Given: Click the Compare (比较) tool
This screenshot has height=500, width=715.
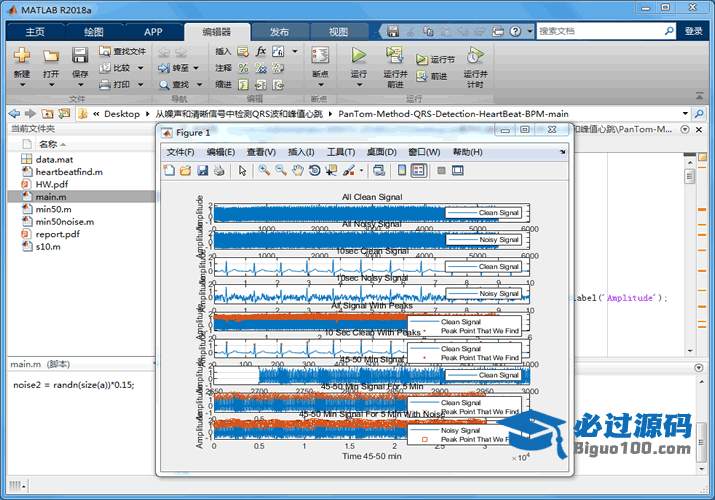Looking at the screenshot, I should [x=116, y=68].
